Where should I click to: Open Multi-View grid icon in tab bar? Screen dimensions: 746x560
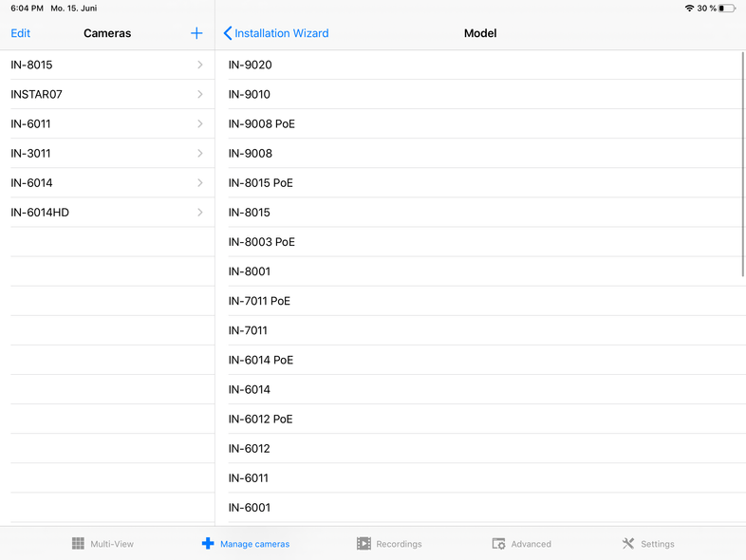(x=78, y=544)
